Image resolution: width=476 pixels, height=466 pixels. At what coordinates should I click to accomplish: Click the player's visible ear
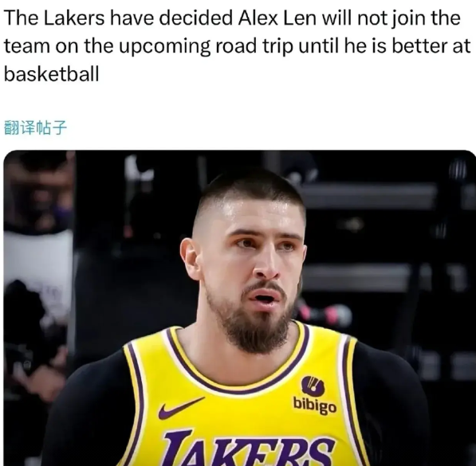(191, 260)
